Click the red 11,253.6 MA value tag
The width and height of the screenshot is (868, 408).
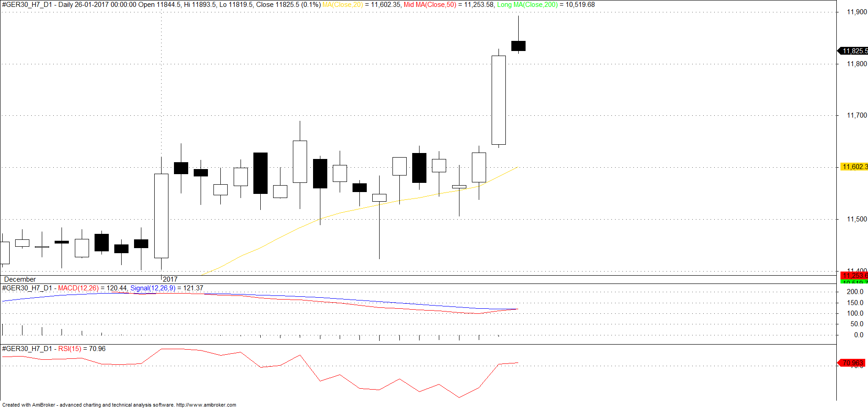click(854, 276)
